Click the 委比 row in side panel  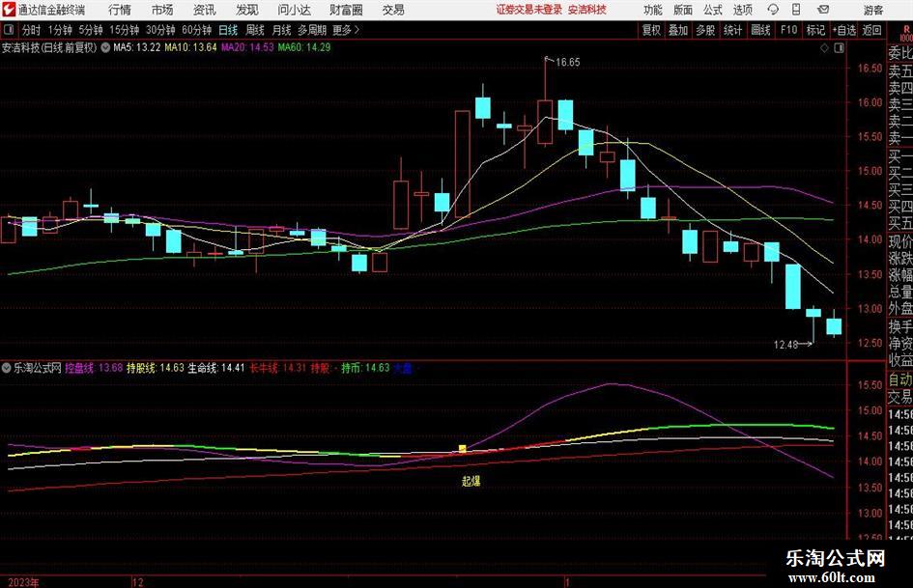[900, 53]
